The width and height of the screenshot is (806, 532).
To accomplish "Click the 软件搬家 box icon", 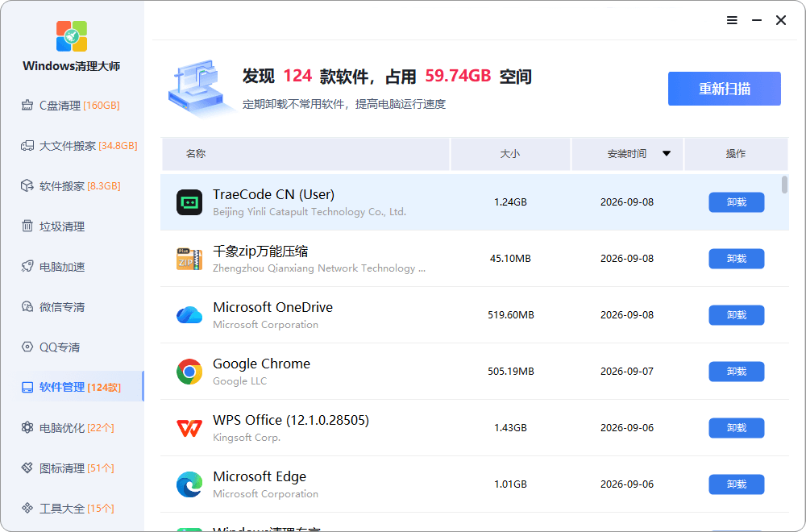I will (27, 185).
